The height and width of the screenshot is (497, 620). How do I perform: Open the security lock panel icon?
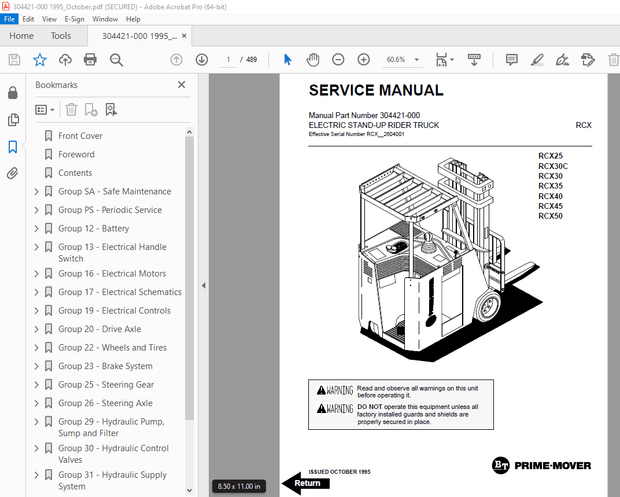click(13, 93)
